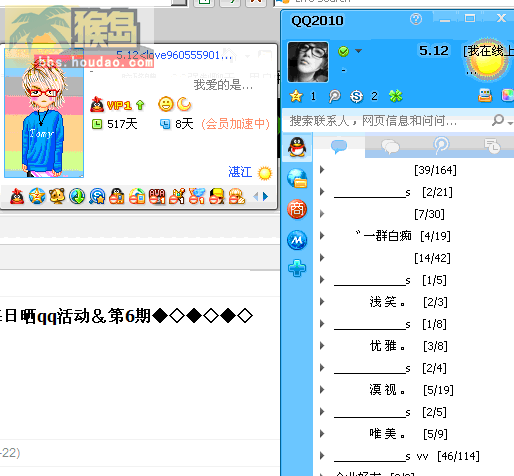Open online status dropdown arrow
The height and width of the screenshot is (476, 514).
point(358,51)
